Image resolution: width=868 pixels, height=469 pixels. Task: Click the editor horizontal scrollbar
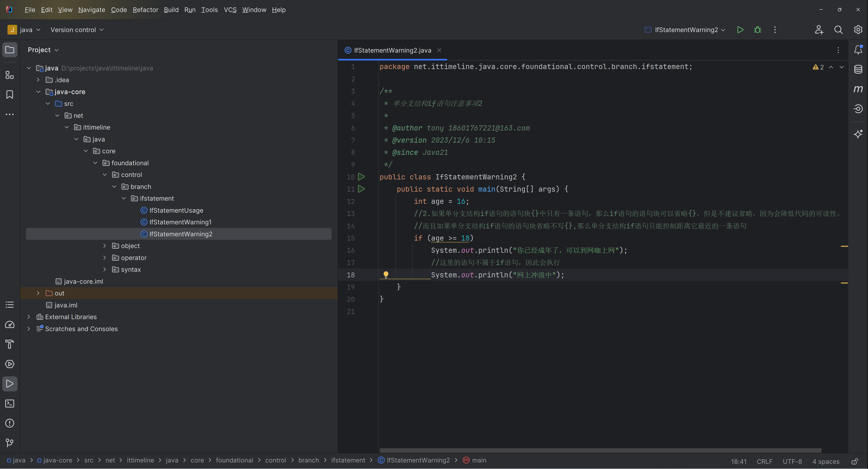(601, 450)
